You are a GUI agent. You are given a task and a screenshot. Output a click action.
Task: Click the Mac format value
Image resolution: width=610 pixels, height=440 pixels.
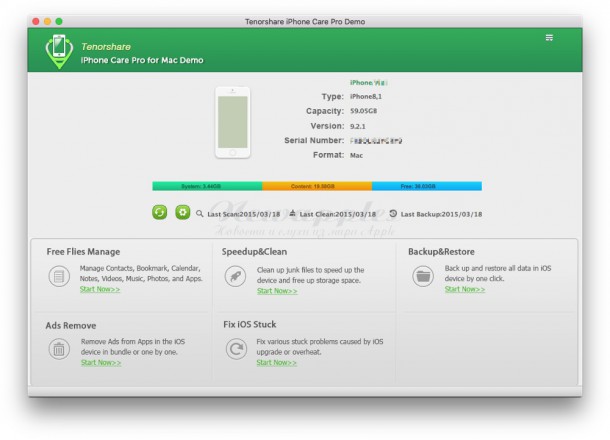[356, 155]
